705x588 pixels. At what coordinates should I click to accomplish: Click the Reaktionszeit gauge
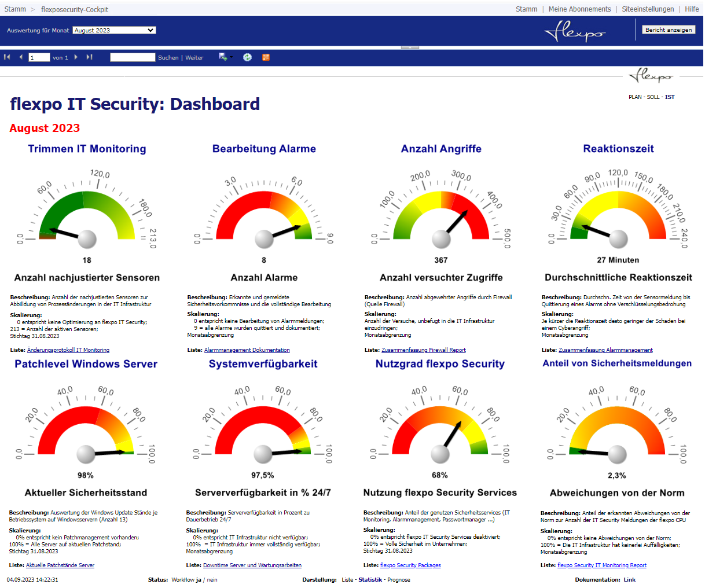618,210
